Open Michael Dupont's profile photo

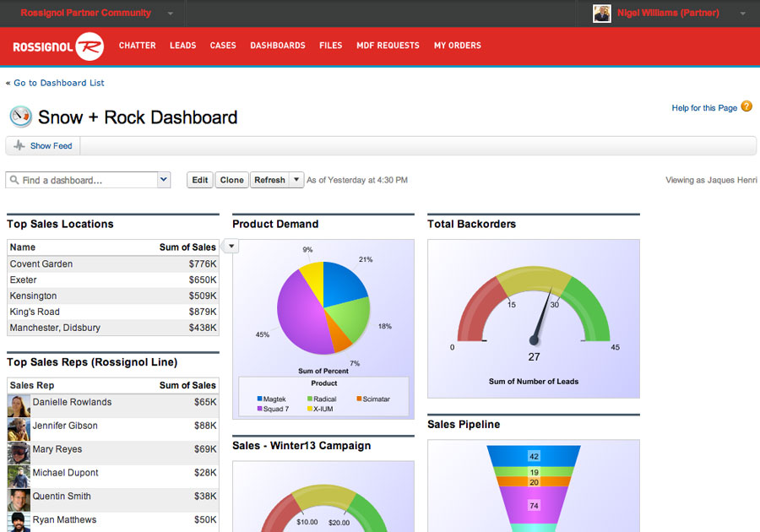pos(19,476)
